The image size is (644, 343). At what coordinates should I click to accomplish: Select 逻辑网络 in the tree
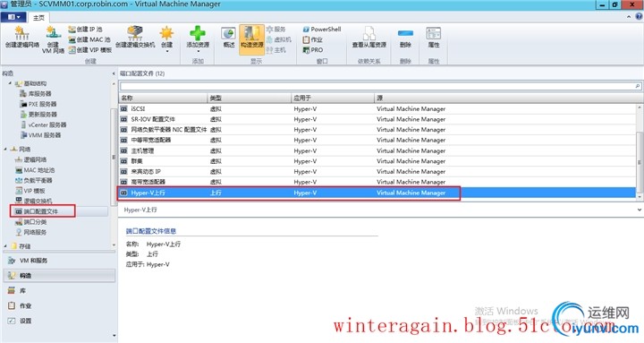(x=30, y=159)
